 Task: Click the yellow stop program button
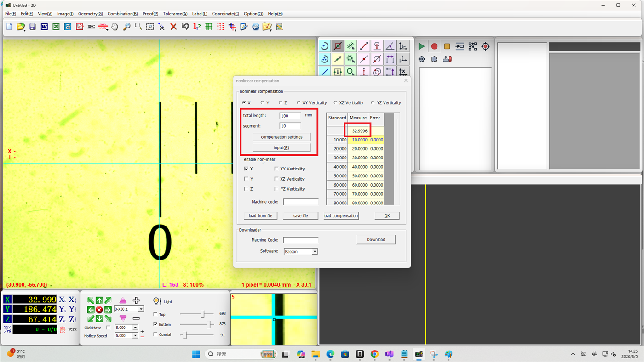click(x=447, y=46)
